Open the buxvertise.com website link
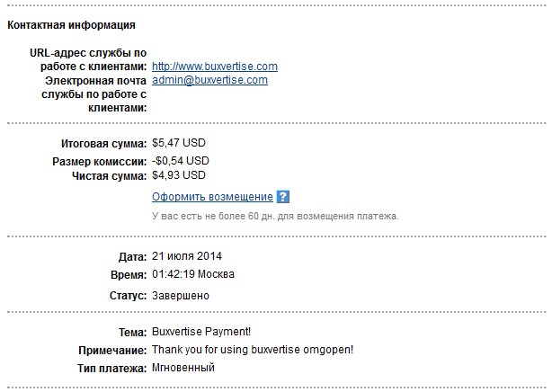Viewport: 552px width, 392px height. click(214, 67)
